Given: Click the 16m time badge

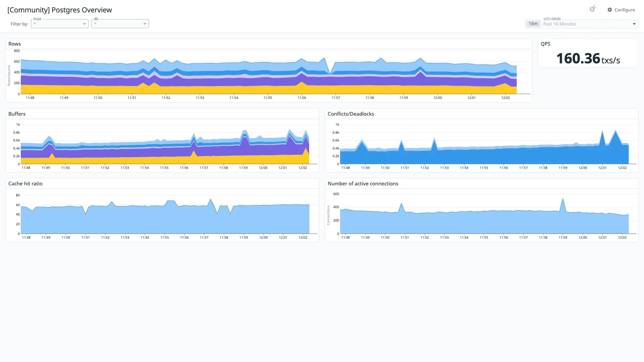Looking at the screenshot, I should click(533, 24).
